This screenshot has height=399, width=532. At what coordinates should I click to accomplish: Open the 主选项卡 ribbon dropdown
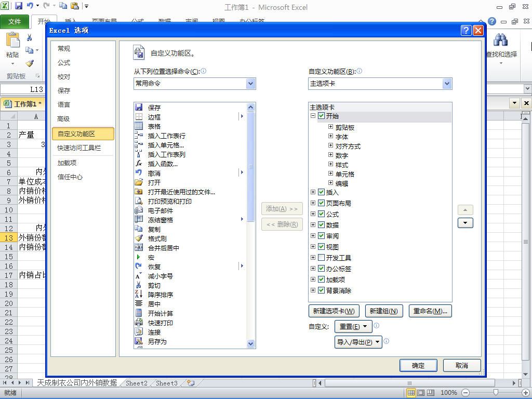[x=447, y=84]
